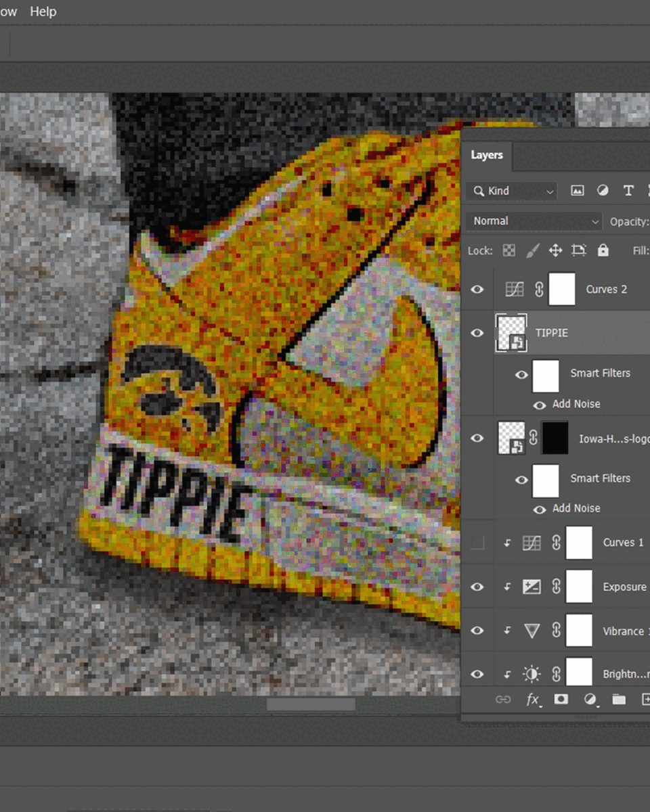The height and width of the screenshot is (812, 650).
Task: Open new fill or adjustment layer menu
Action: [590, 700]
